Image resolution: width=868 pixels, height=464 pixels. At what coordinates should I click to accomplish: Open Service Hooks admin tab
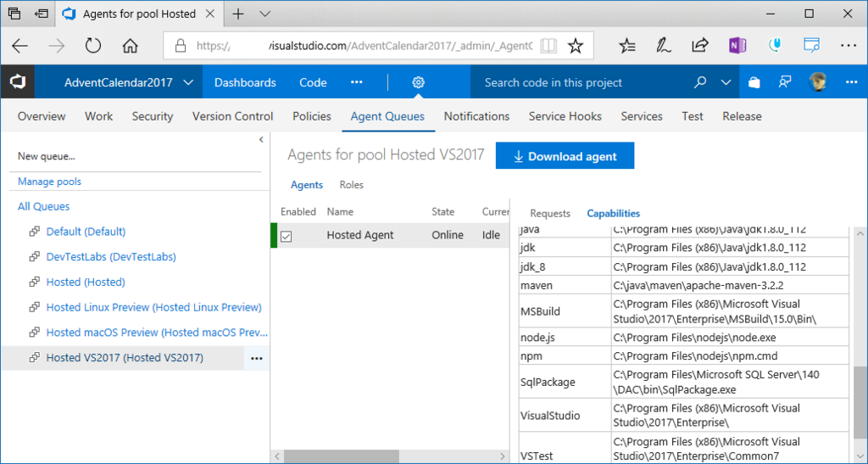click(x=565, y=116)
